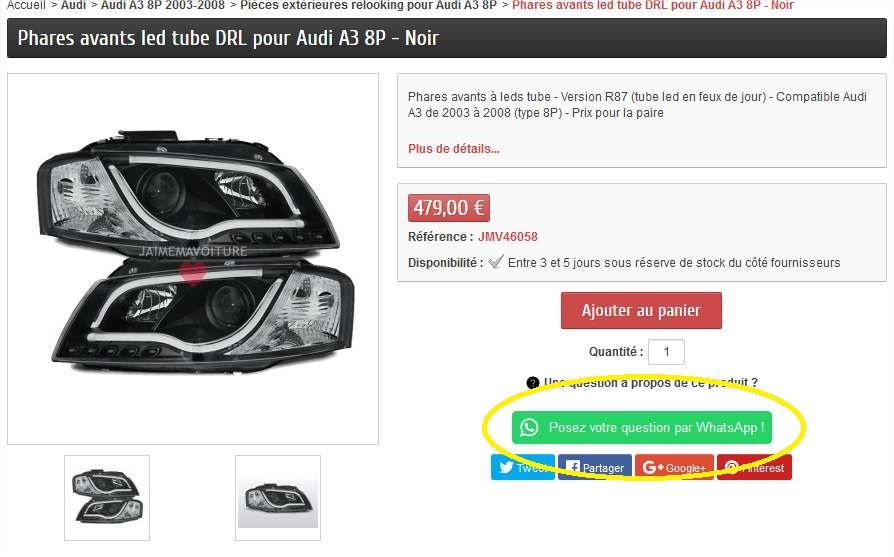The width and height of the screenshot is (894, 557).
Task: Click Posez votre question par WhatsApp button
Action: pos(641,427)
